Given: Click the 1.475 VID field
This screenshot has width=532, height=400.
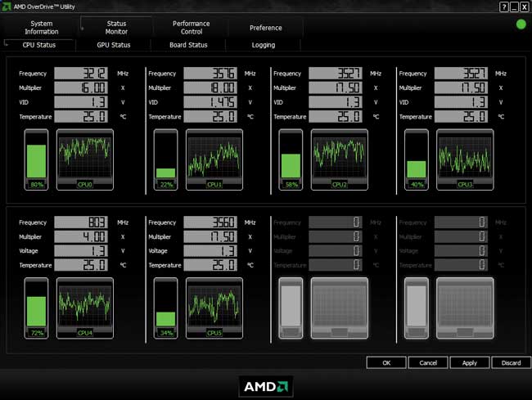Looking at the screenshot, I should [210, 102].
